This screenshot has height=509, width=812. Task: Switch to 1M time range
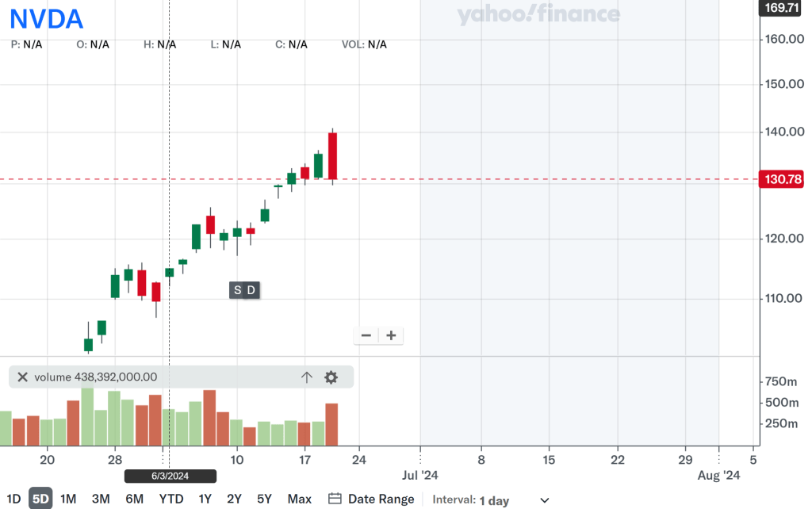(68, 499)
